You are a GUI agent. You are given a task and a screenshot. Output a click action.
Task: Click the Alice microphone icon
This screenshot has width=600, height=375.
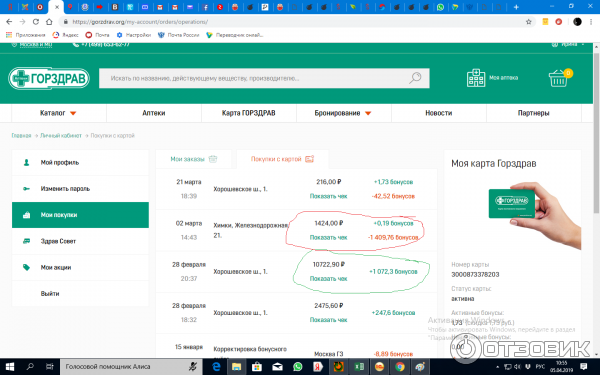pos(193,367)
